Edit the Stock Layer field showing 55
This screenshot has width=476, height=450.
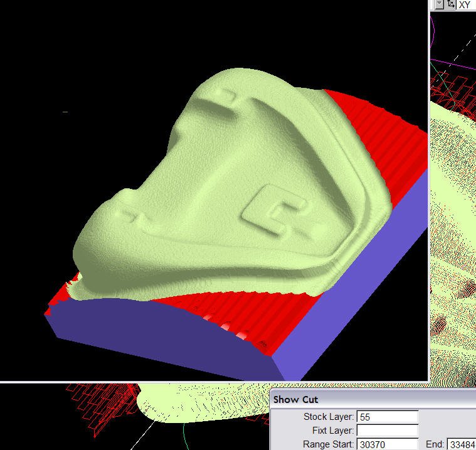click(388, 417)
